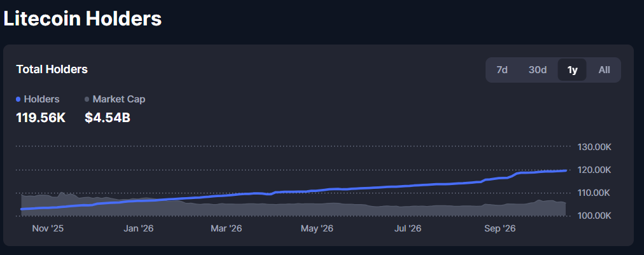Click the Litecoin Holders page title
The height and width of the screenshot is (255, 644).
coord(83,18)
